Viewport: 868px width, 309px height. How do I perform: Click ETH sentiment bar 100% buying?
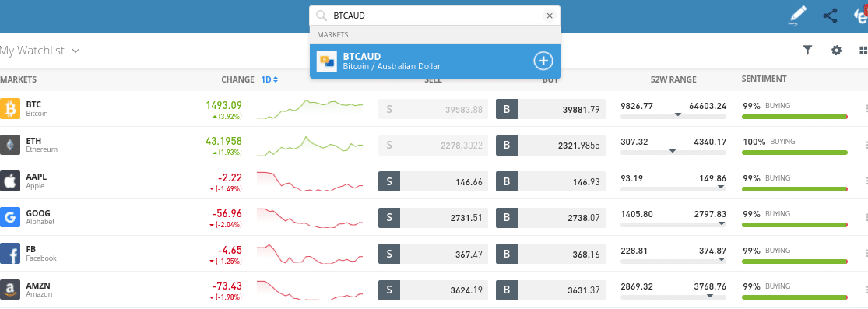click(x=794, y=153)
